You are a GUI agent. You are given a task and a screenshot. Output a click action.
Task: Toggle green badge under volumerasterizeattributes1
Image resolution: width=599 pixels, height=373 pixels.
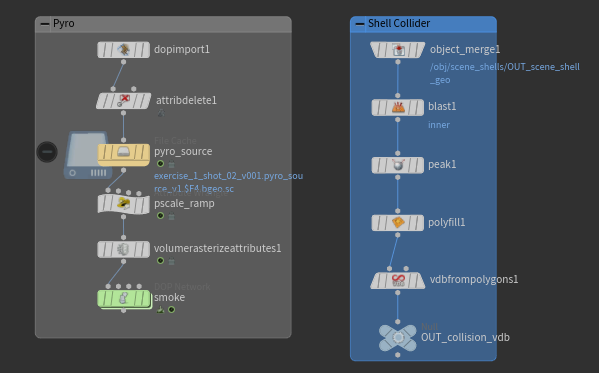point(160,261)
